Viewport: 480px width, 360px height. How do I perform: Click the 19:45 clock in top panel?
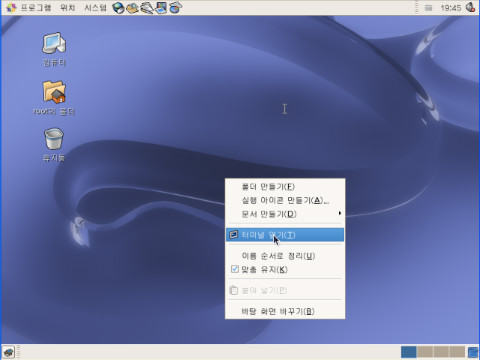click(451, 8)
